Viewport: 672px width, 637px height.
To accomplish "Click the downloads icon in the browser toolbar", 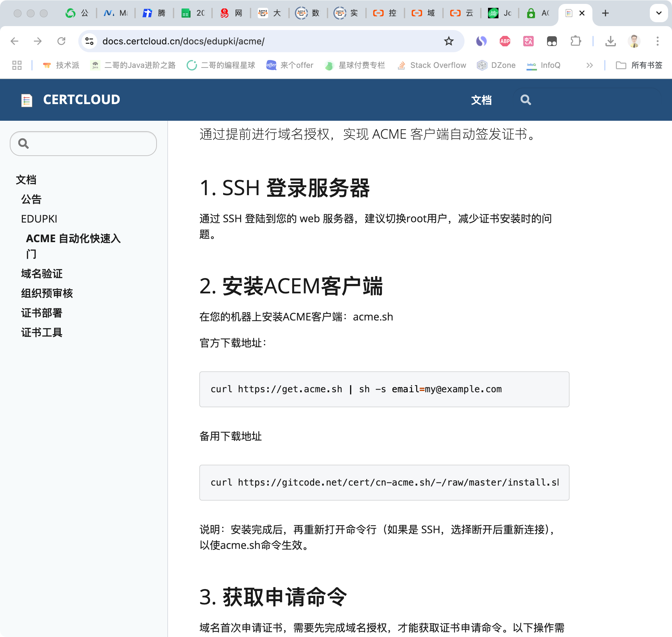I will coord(611,41).
